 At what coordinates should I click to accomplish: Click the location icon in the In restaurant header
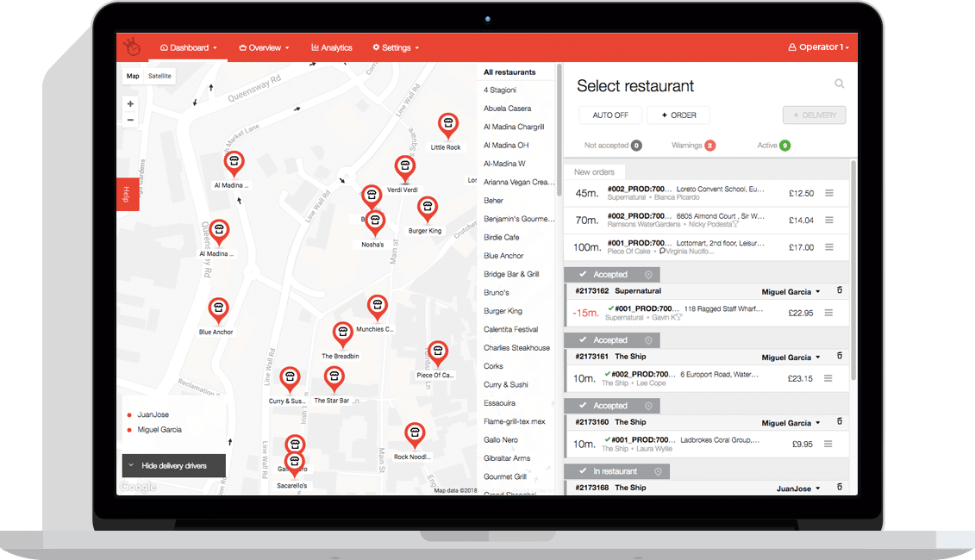[x=658, y=472]
